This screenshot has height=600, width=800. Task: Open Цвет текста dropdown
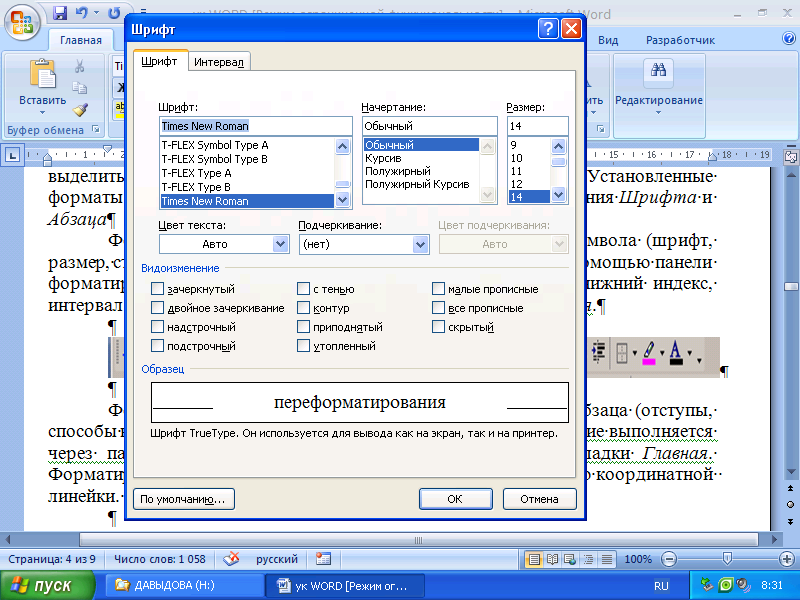[280, 244]
